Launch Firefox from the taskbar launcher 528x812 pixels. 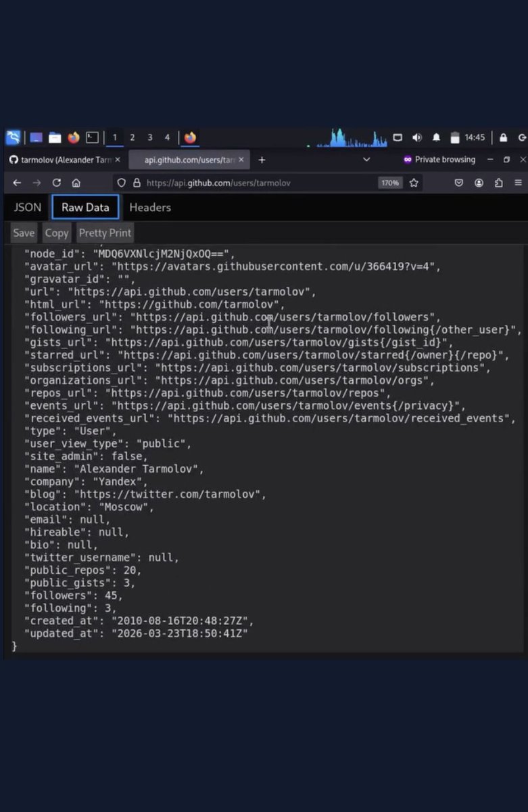tap(74, 137)
